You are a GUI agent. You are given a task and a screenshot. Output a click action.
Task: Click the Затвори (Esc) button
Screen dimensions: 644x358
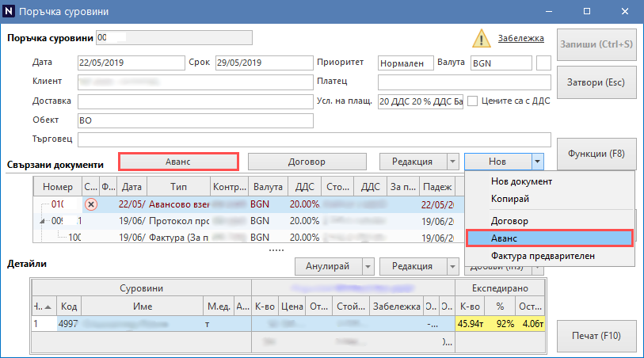(x=596, y=82)
